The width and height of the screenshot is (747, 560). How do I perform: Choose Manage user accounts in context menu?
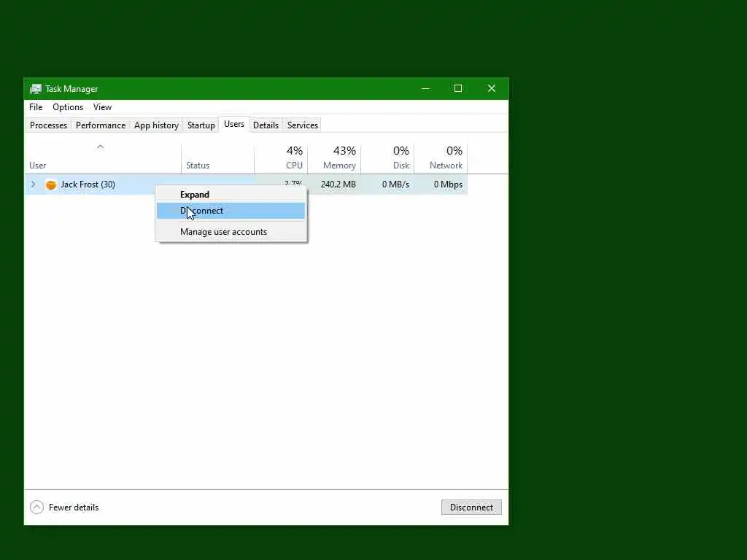pyautogui.click(x=231, y=232)
